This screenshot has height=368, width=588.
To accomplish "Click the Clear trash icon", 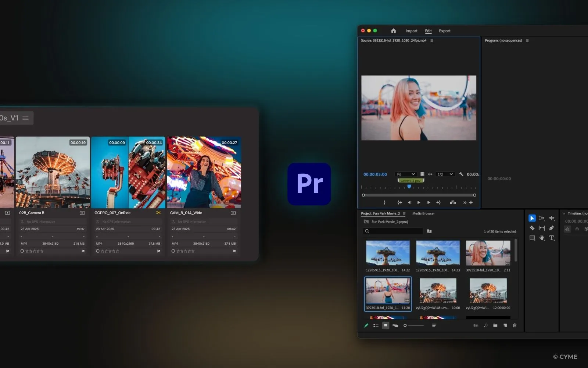I will tap(514, 325).
